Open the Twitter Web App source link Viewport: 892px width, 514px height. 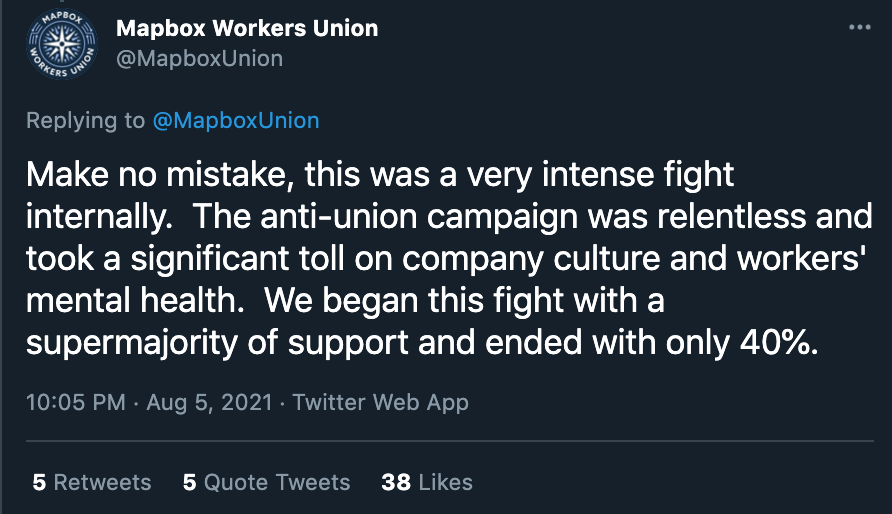(x=381, y=403)
